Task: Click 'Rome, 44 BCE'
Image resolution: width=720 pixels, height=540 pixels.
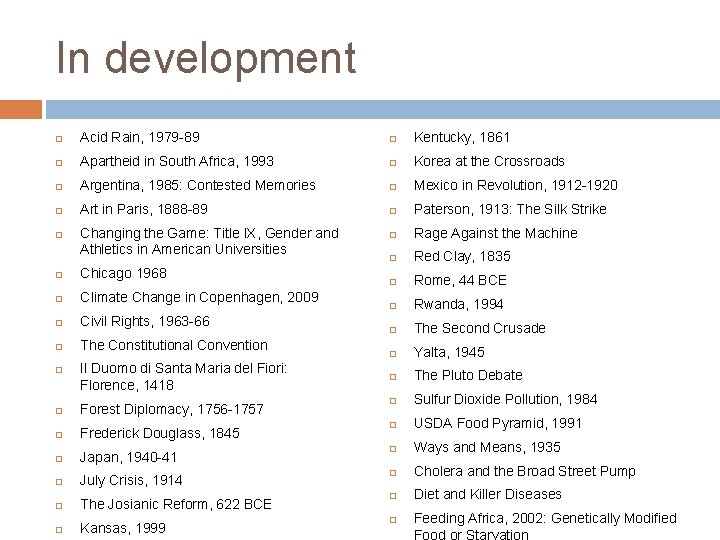Action: pos(460,281)
